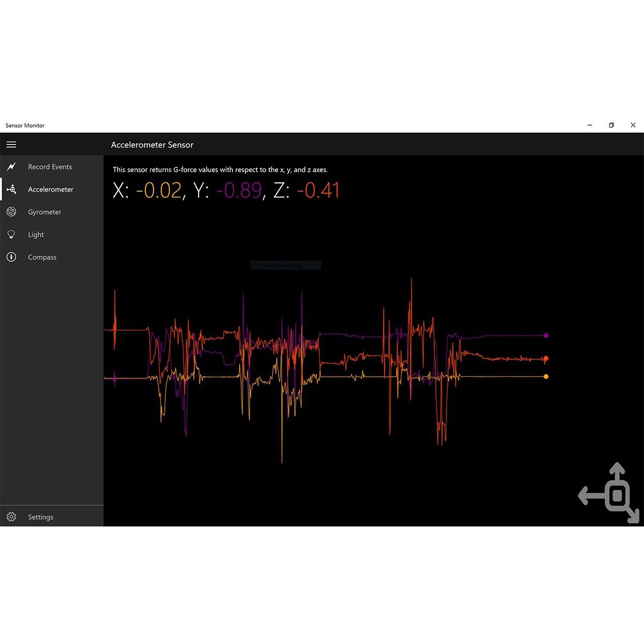Open the Light sensor page
The width and height of the screenshot is (644, 644).
(x=35, y=234)
